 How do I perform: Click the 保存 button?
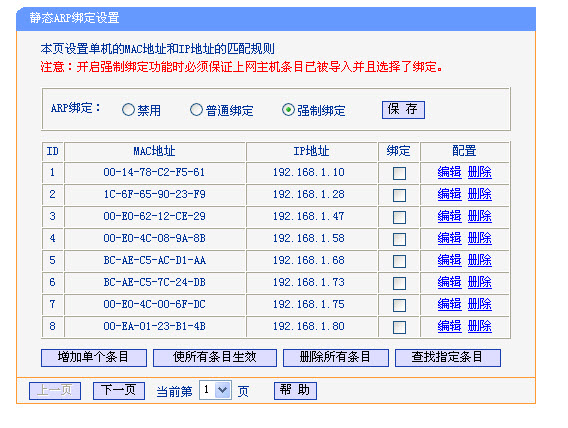[x=403, y=110]
